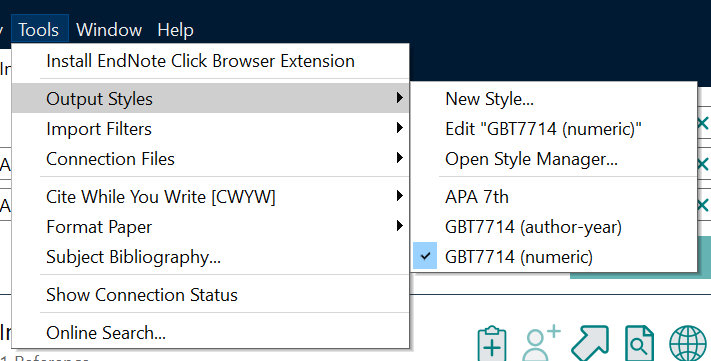The width and height of the screenshot is (711, 361).
Task: Click the share library person-plus icon
Action: (541, 343)
